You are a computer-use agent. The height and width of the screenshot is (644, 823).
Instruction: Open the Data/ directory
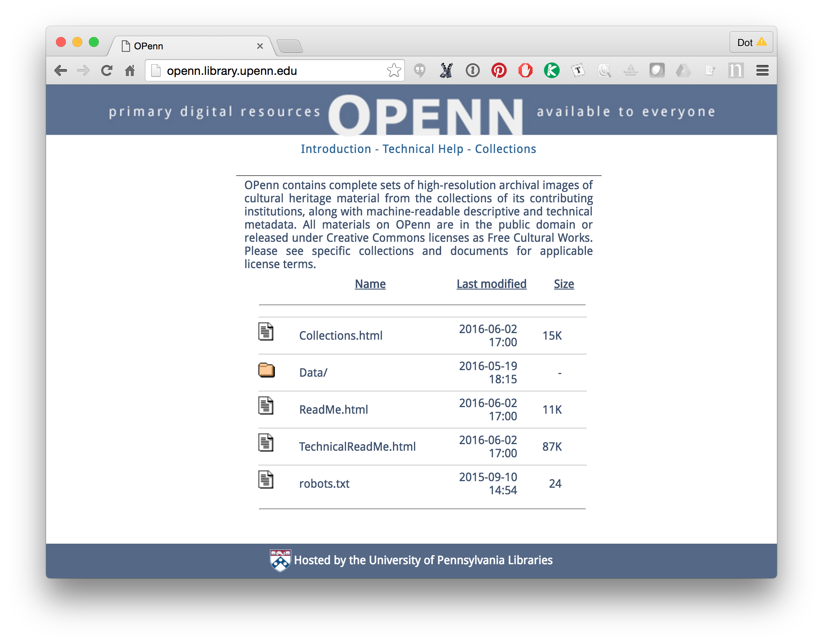pyautogui.click(x=313, y=373)
